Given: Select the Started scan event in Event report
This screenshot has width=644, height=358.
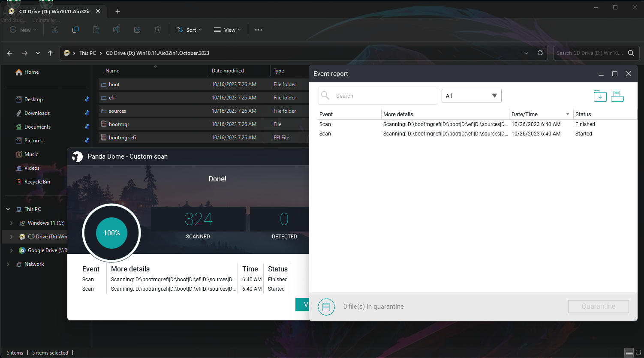Looking at the screenshot, I should [477, 134].
